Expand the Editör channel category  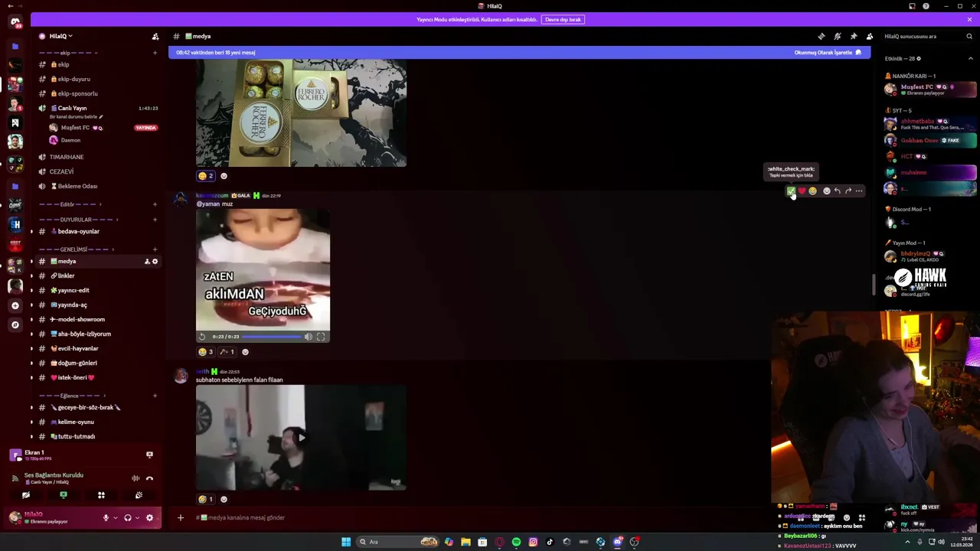click(70, 204)
